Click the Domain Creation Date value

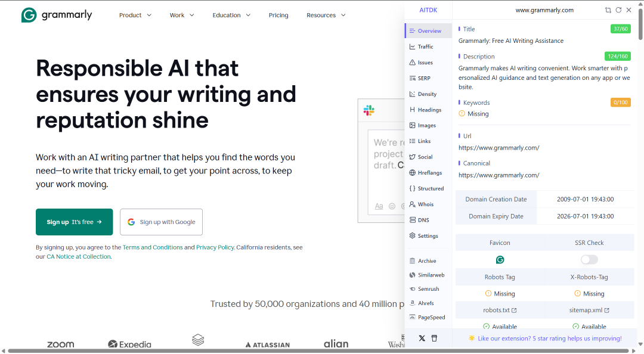point(586,199)
